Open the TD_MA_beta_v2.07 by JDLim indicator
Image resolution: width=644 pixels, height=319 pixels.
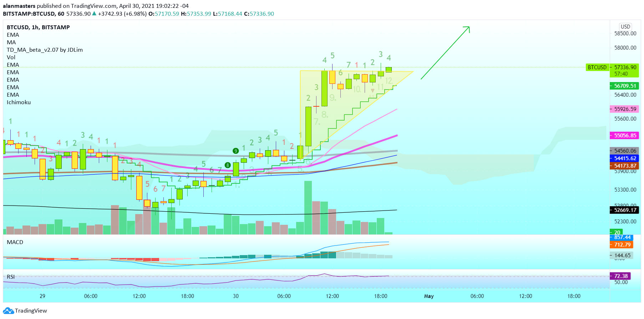[45, 50]
